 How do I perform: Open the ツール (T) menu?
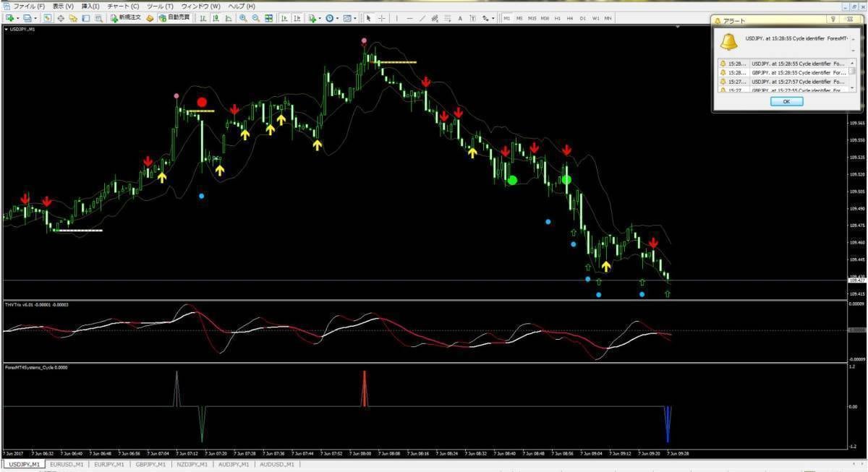[x=160, y=7]
